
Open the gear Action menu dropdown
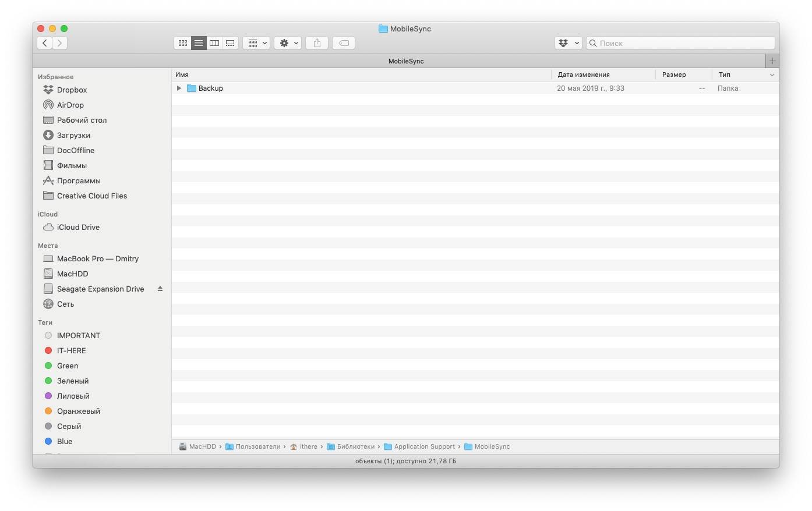tap(288, 43)
